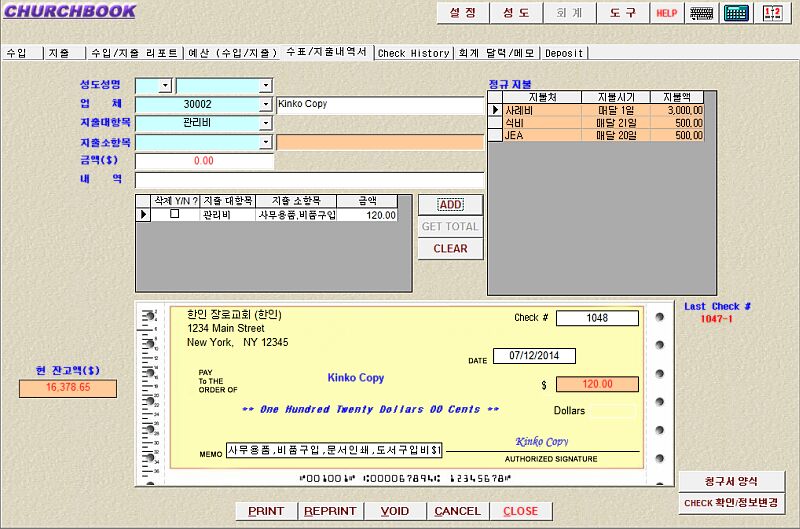This screenshot has width=800, height=529.
Task: Open the 회계 menu button
Action: click(569, 13)
